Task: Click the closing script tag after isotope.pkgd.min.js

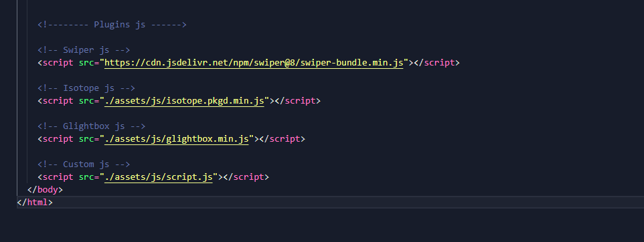Action: pos(298,101)
